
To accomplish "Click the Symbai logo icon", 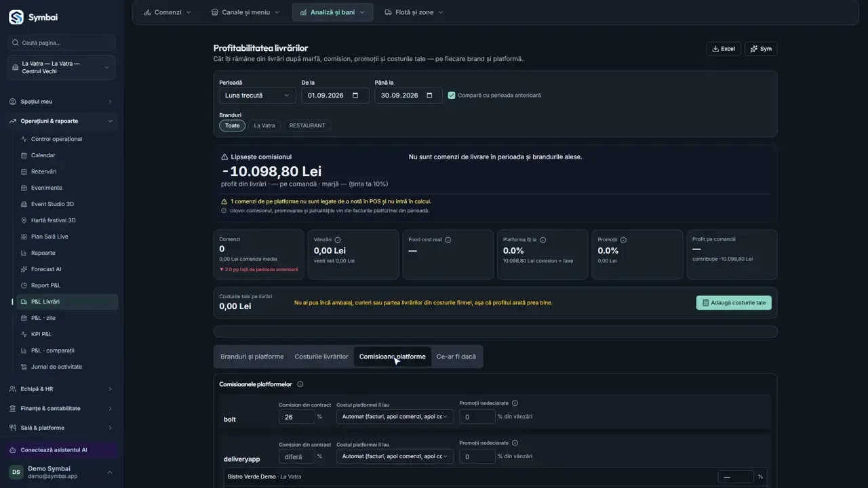I will (16, 17).
